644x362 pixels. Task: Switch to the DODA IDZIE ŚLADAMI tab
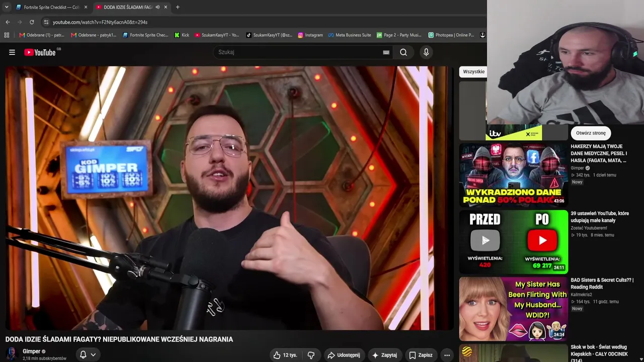(x=131, y=7)
